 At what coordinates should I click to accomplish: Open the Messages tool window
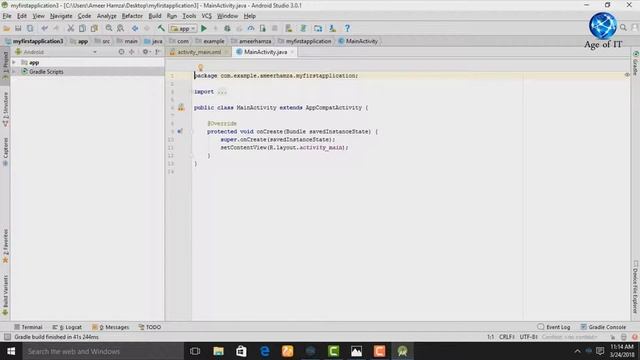110,327
